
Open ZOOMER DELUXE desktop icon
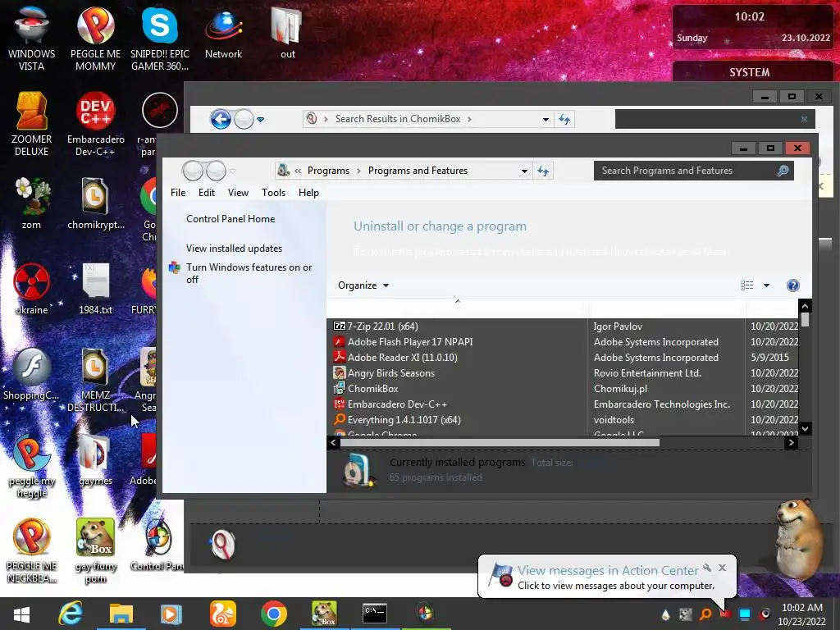[32, 123]
